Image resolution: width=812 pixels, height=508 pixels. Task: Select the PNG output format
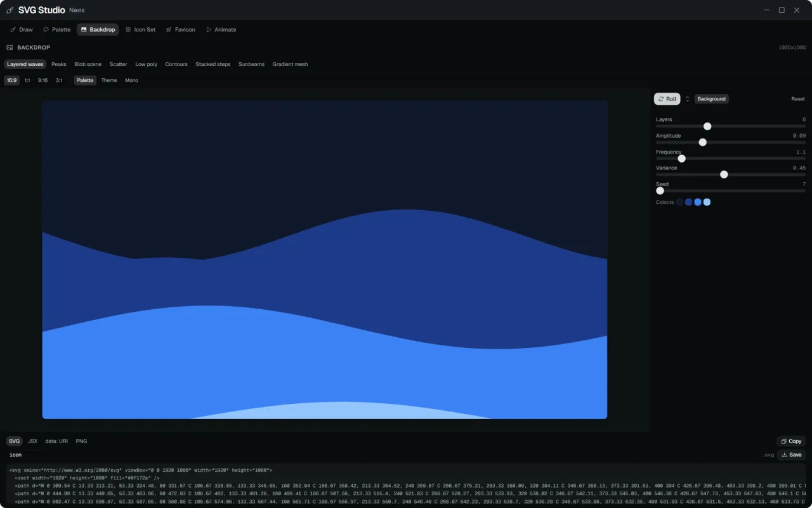(81, 441)
